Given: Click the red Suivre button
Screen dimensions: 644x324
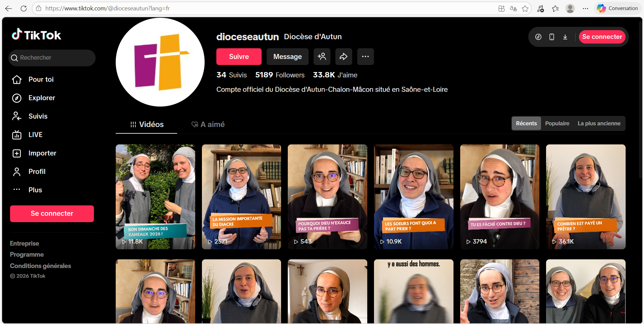Looking at the screenshot, I should click(239, 57).
